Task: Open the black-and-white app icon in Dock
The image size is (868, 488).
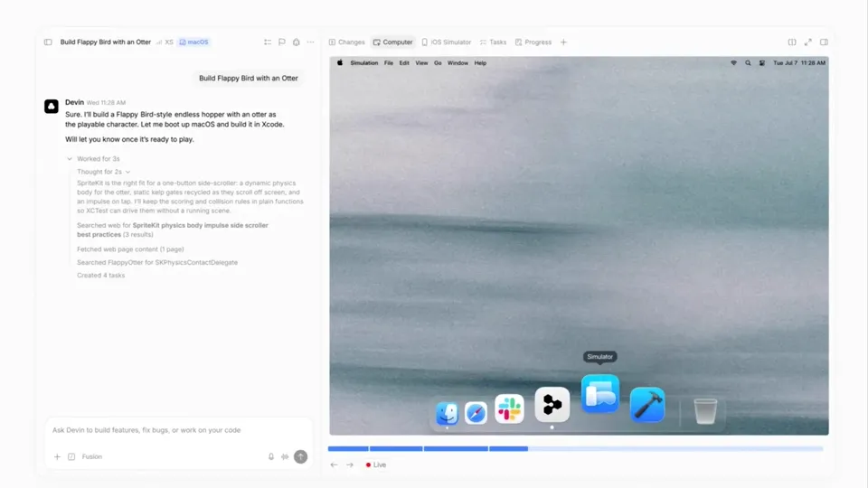Action: (552, 405)
